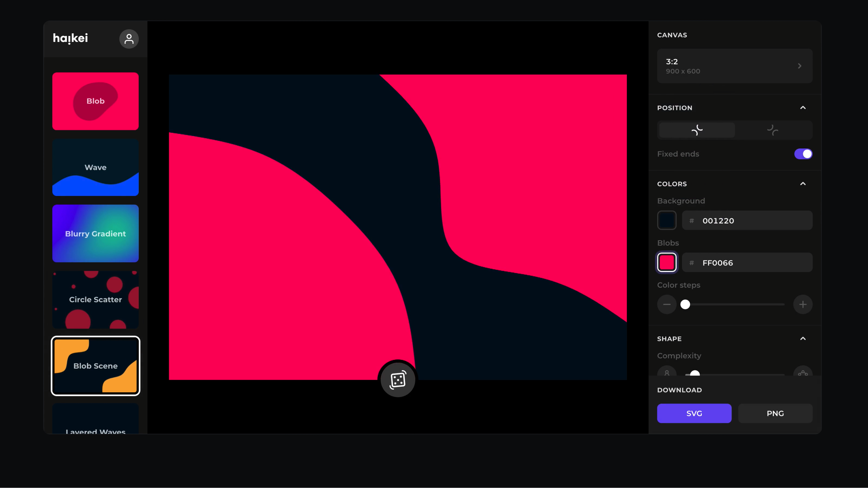Choose the Blob Scene generator
868x488 pixels.
[95, 366]
